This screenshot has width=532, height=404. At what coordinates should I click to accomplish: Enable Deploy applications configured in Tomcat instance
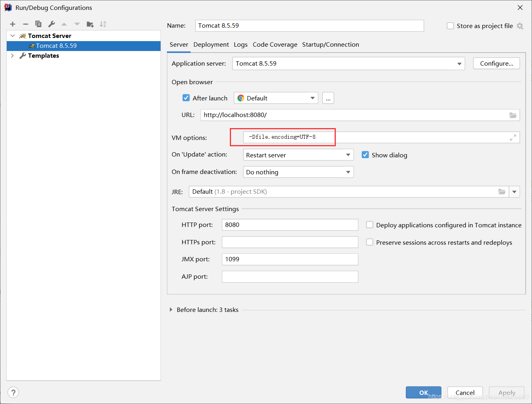tap(370, 225)
